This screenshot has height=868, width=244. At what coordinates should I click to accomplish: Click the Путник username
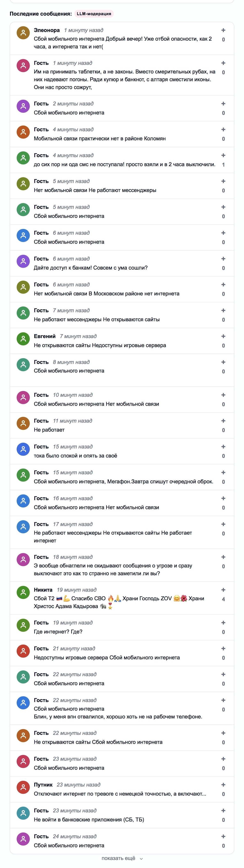43,785
